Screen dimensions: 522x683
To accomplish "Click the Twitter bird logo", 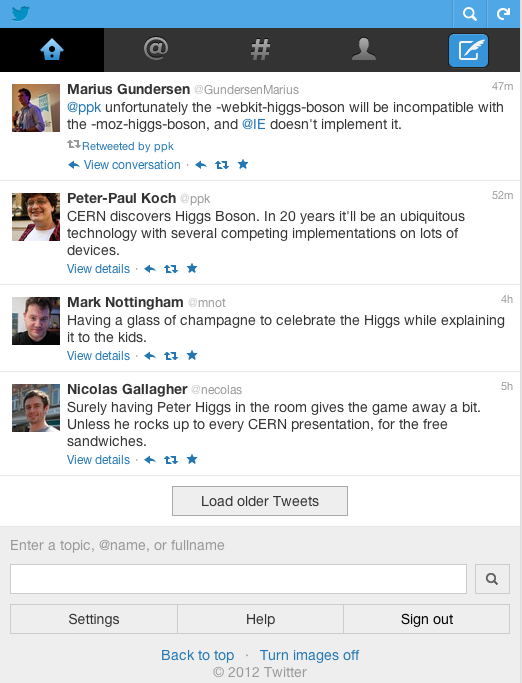I will pos(20,14).
